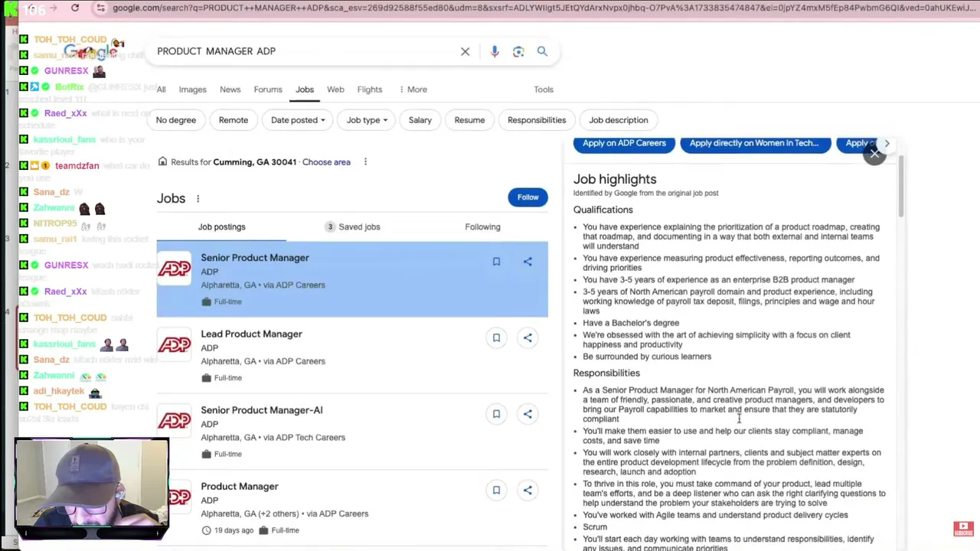Toggle the No degree filter chip
This screenshot has width=980, height=551.
tap(176, 120)
